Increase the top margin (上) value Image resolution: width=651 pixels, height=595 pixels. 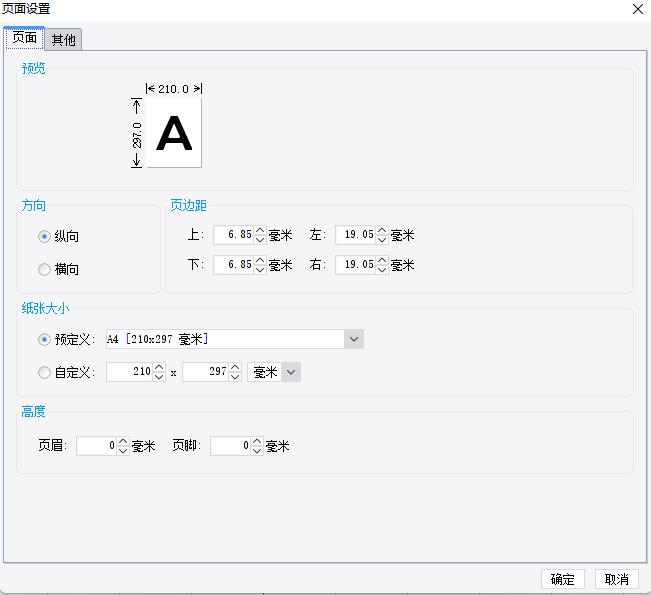[260, 230]
